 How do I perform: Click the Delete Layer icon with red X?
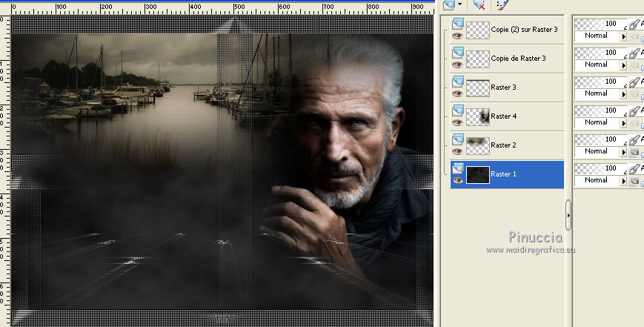click(x=479, y=4)
